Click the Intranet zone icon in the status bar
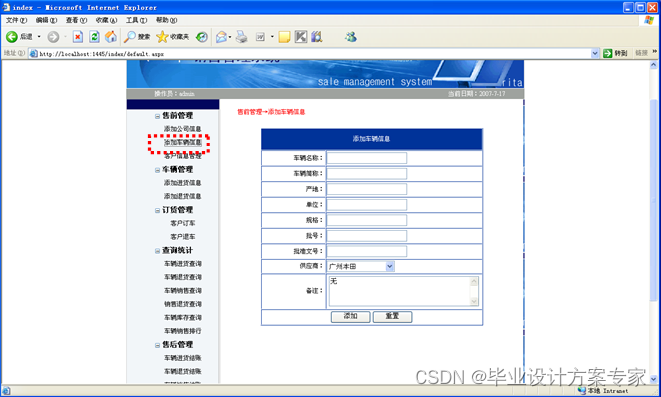This screenshot has height=397, width=661. click(x=582, y=391)
